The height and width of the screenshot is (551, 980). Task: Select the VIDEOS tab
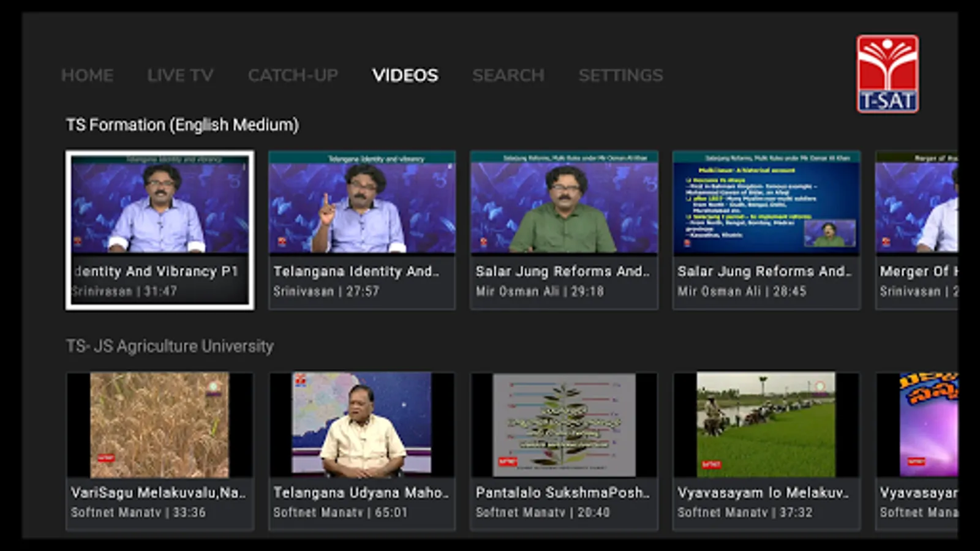pos(405,75)
